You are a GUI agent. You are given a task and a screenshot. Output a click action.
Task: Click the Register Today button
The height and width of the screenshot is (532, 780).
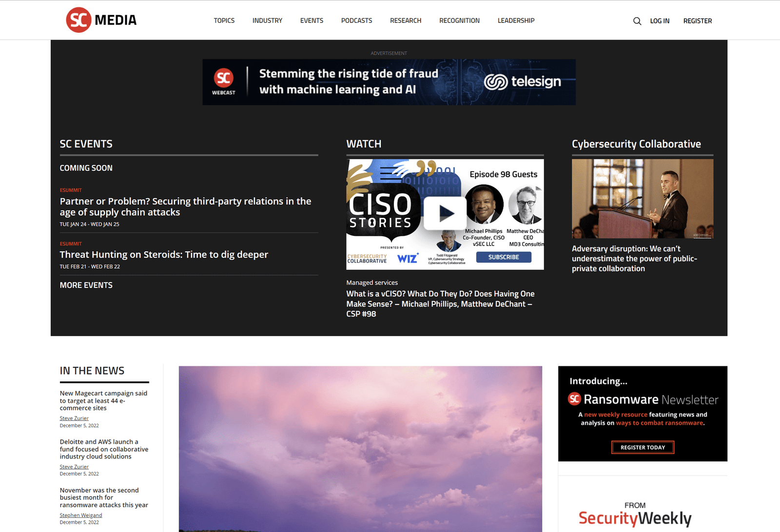click(x=643, y=447)
